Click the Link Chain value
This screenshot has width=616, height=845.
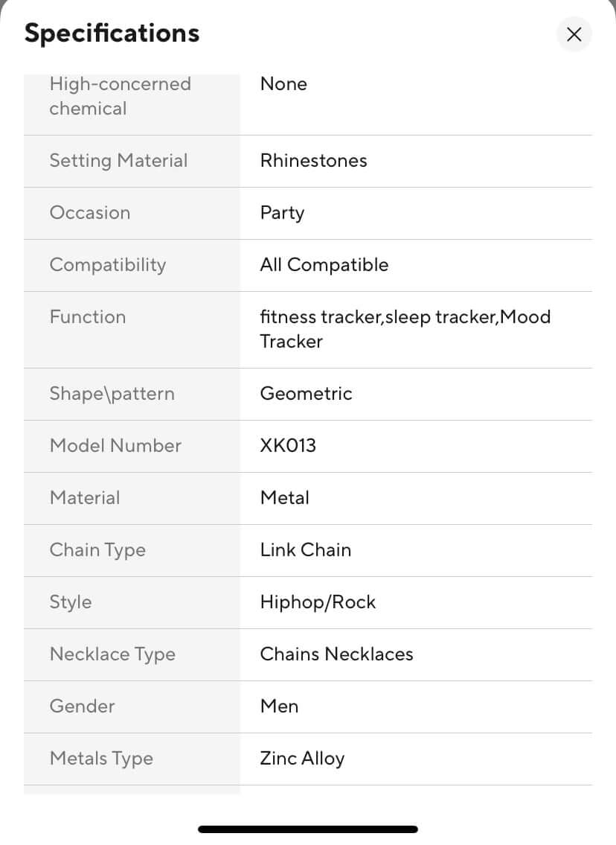[305, 550]
